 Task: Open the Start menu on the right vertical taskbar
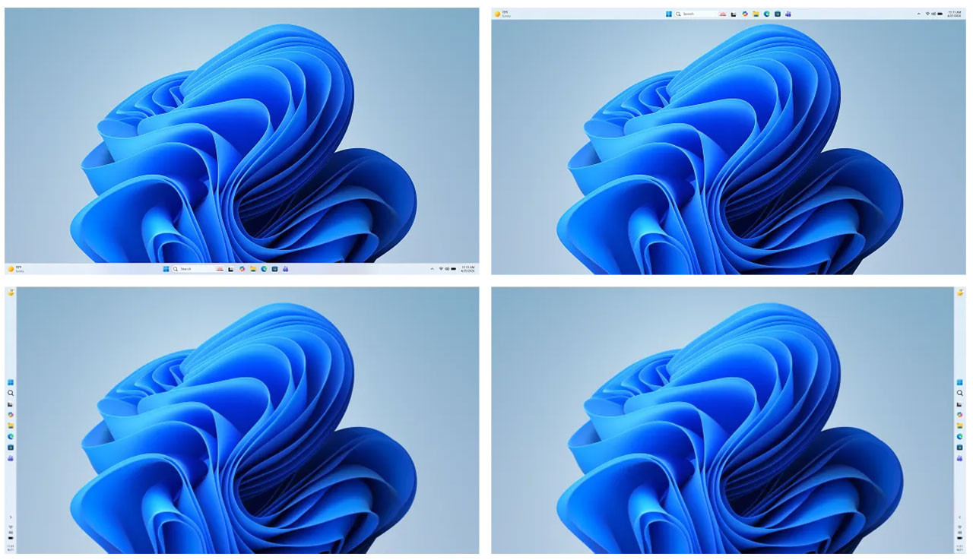pos(960,382)
